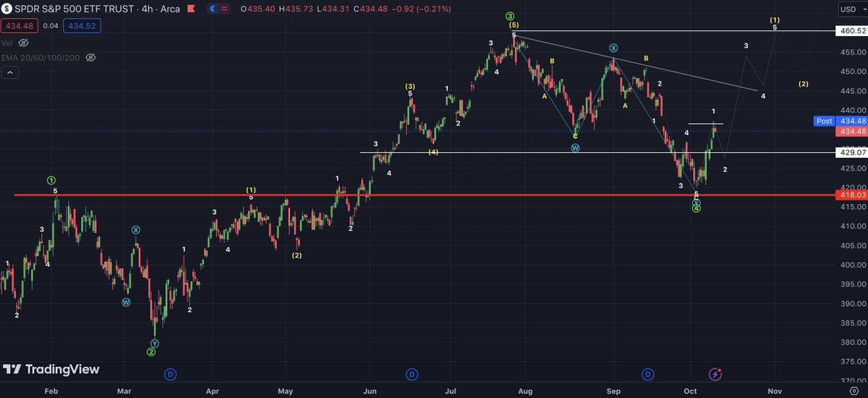
Task: Click the yellow (2) label in May
Action: click(x=297, y=255)
